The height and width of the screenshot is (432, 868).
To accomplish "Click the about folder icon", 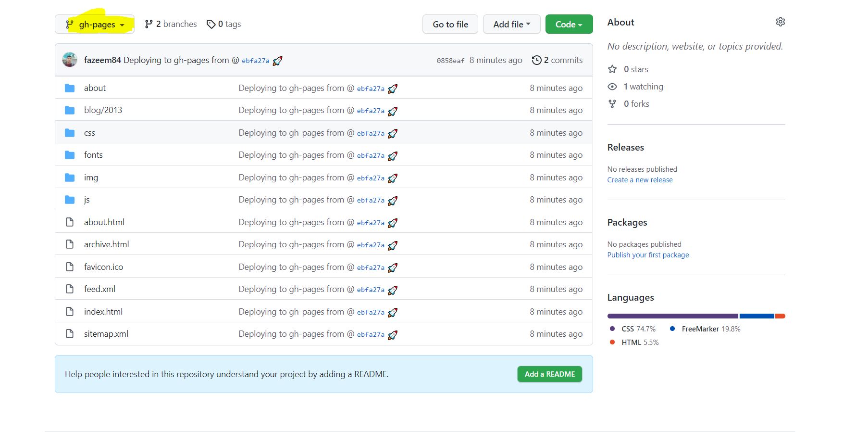I will tap(70, 88).
